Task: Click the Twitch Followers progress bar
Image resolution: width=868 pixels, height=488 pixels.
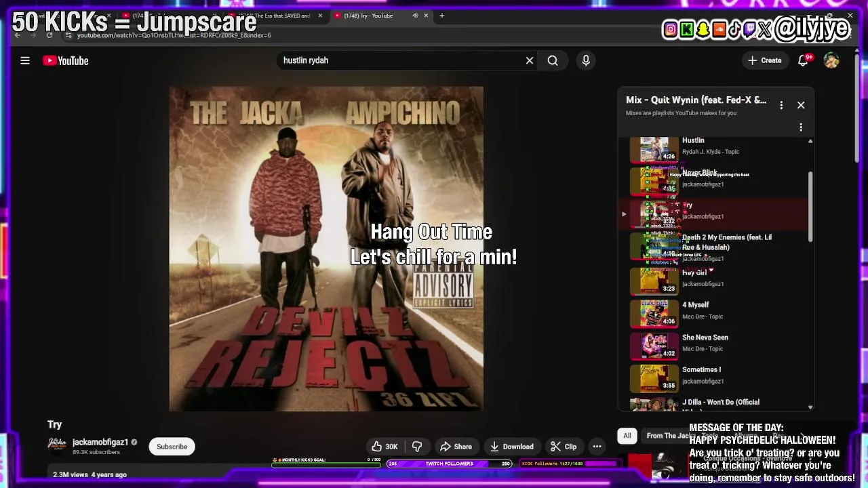Action: pyautogui.click(x=449, y=464)
